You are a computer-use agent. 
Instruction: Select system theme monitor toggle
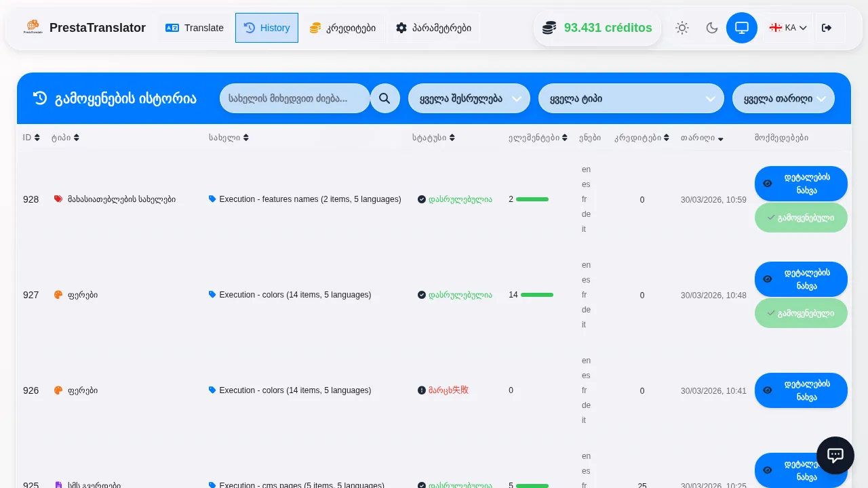pyautogui.click(x=741, y=28)
